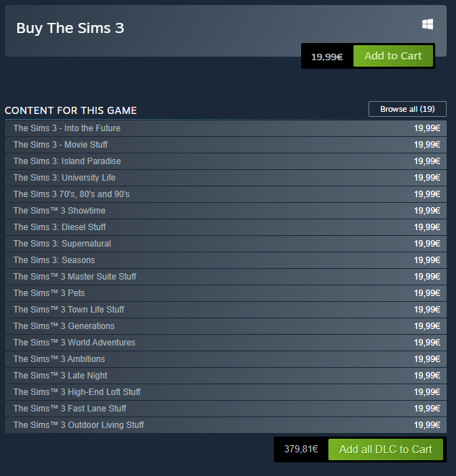This screenshot has width=456, height=476.
Task: Click the Windows platform icon
Action: point(427,24)
